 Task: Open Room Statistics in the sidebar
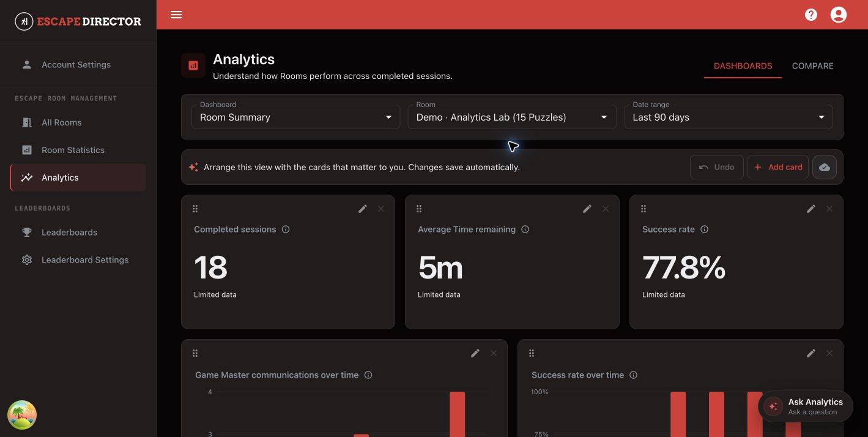78,150
